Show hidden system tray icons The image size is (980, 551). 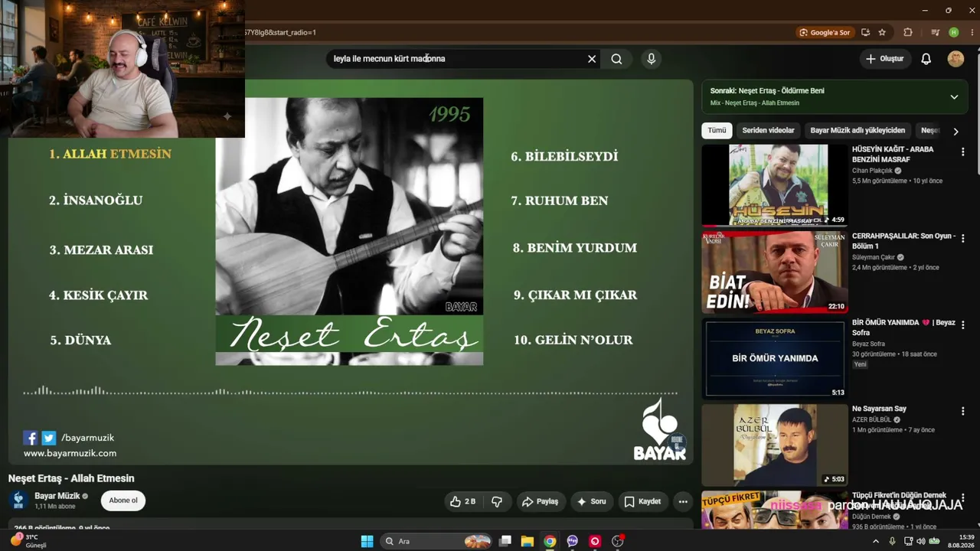click(876, 541)
